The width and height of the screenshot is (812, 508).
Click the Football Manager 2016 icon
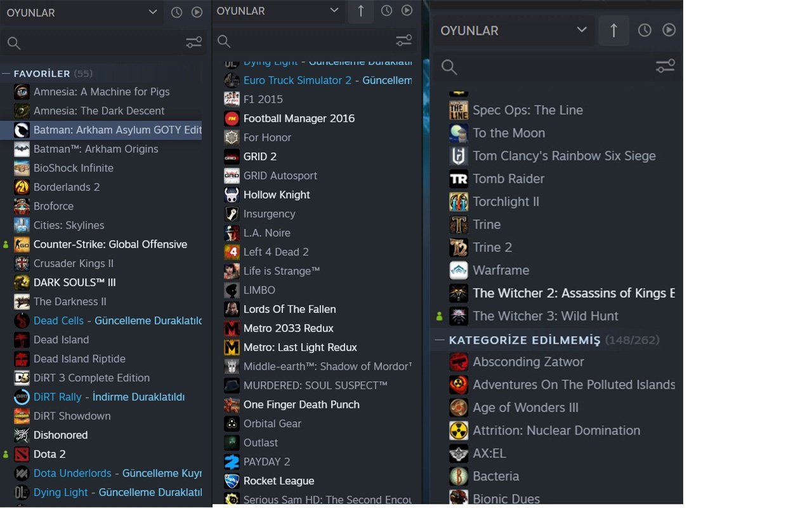pos(232,119)
